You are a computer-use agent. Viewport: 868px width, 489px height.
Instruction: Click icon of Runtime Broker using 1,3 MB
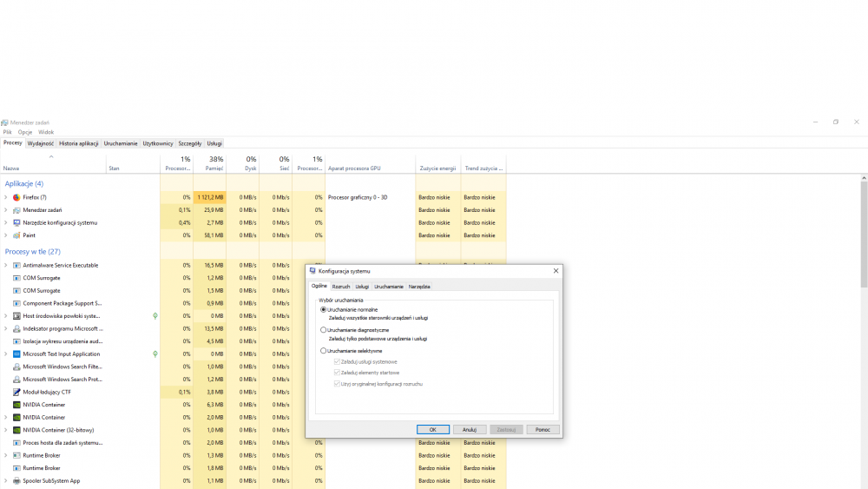(16, 456)
